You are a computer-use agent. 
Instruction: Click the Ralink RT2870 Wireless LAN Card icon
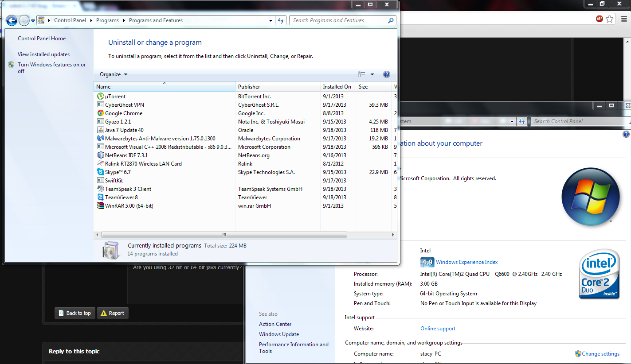point(101,163)
